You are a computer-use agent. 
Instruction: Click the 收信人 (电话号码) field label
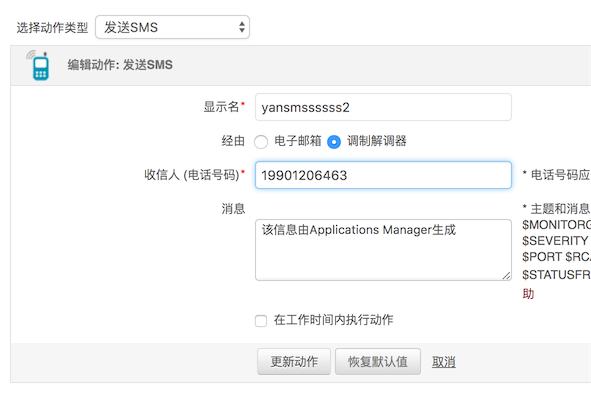(194, 175)
